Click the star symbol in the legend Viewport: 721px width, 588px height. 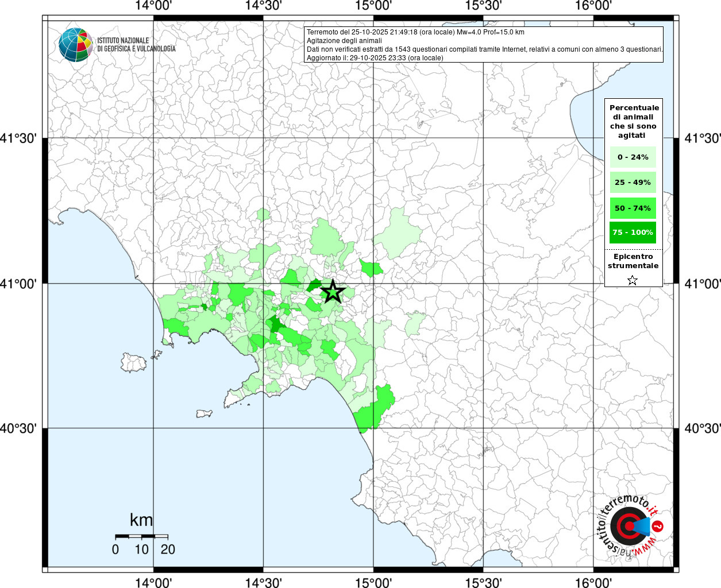tap(633, 280)
